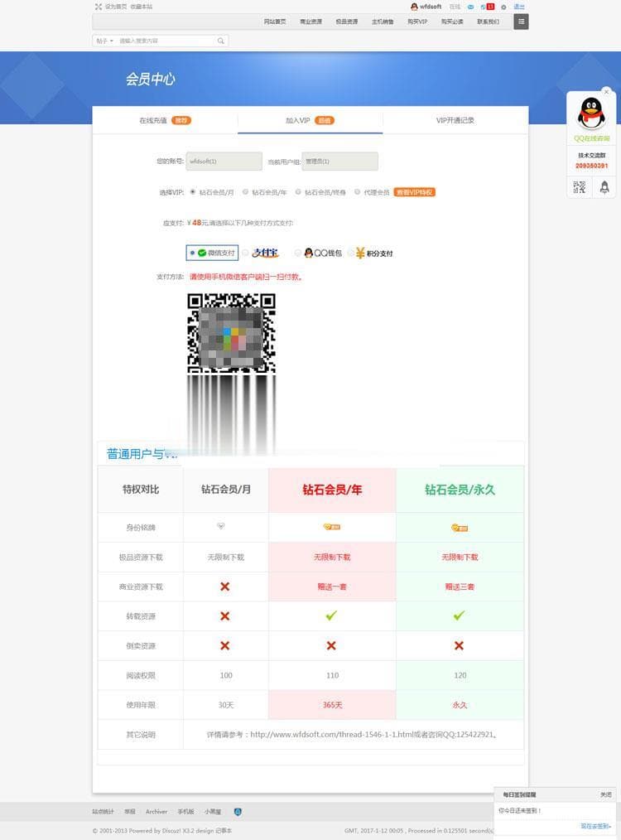Viewport: 621px width, 840px height.
Task: Open 购买VIP in navigation bar
Action: click(x=417, y=22)
